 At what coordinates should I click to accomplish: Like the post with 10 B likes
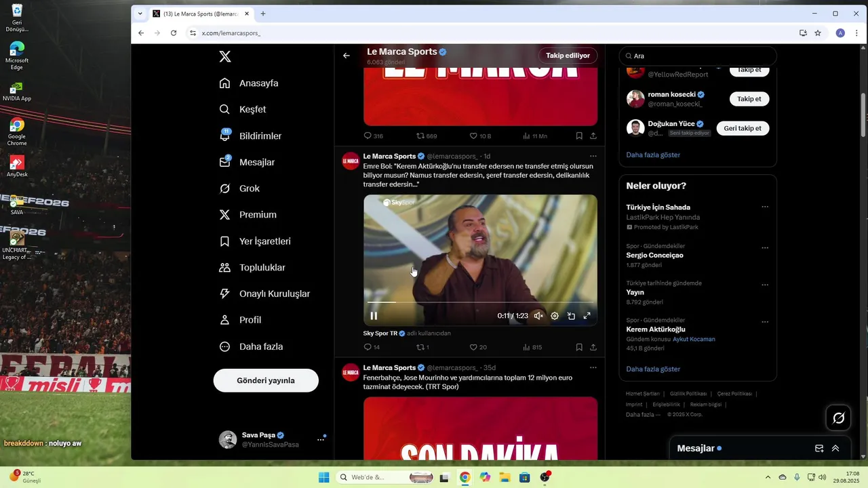point(480,136)
